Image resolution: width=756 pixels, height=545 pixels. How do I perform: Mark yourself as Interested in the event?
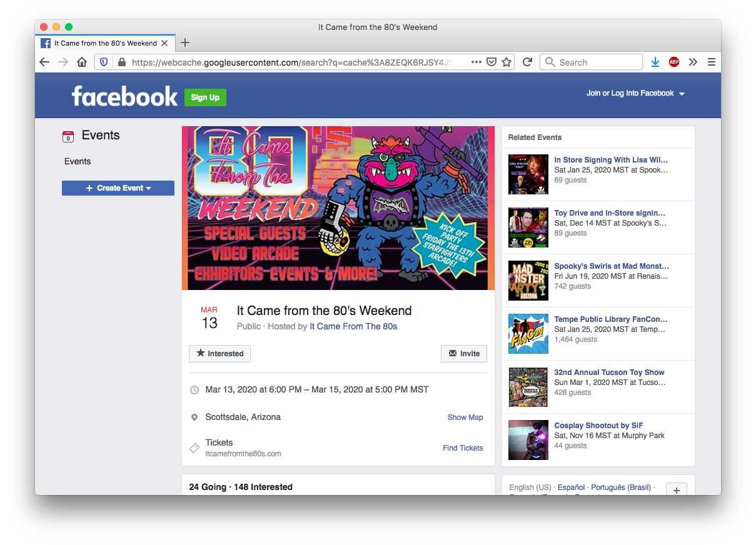click(x=220, y=354)
